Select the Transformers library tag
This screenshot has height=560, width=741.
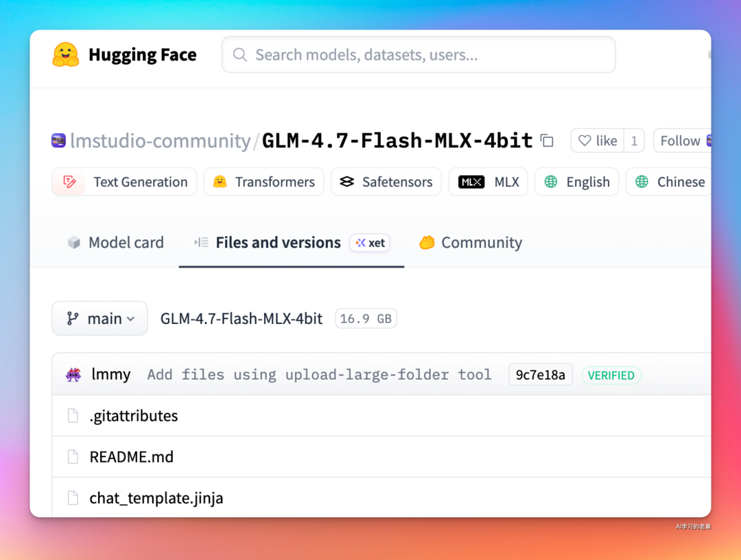263,182
